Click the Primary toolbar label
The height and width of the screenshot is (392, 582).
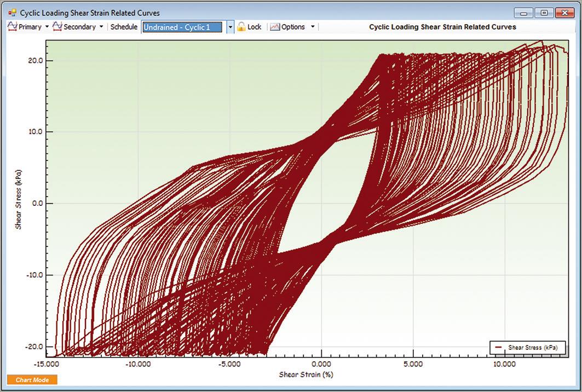click(30, 27)
